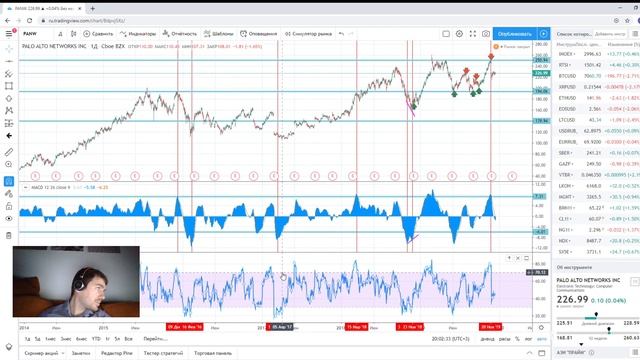
Task: Select the YTD date range
Action: (x=96, y=339)
